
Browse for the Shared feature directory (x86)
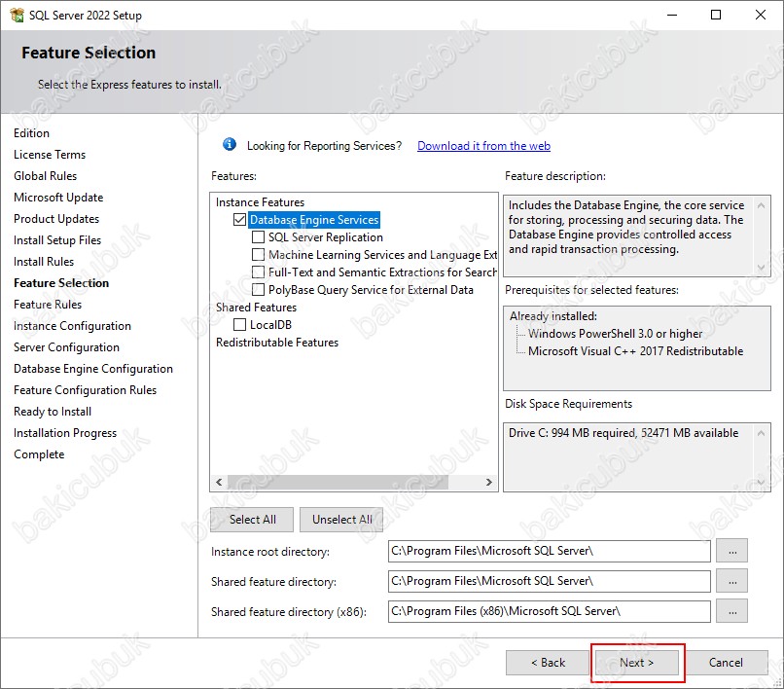pyautogui.click(x=732, y=611)
